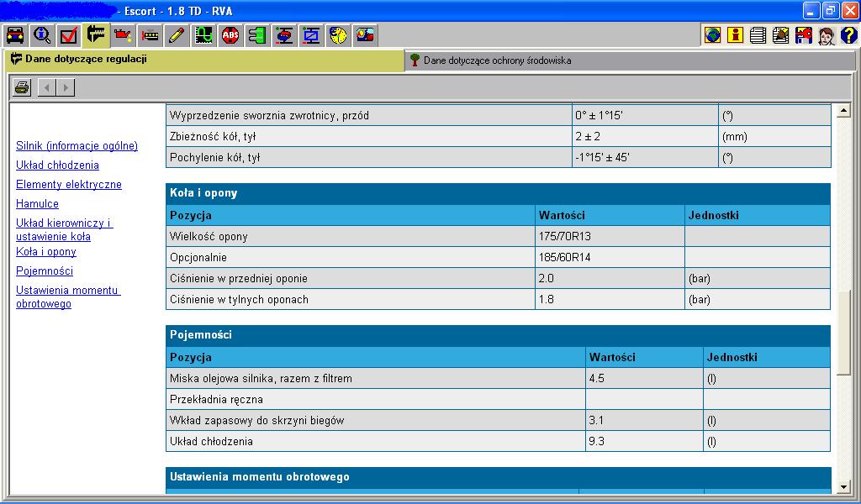Select the yellow pencil toolbar icon
This screenshot has height=504, width=861.
pyautogui.click(x=176, y=35)
